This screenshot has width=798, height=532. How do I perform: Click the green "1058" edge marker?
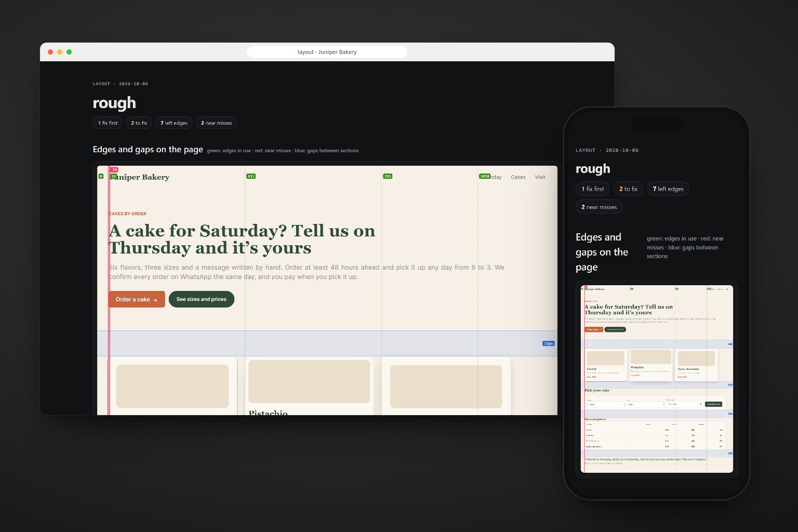(485, 176)
